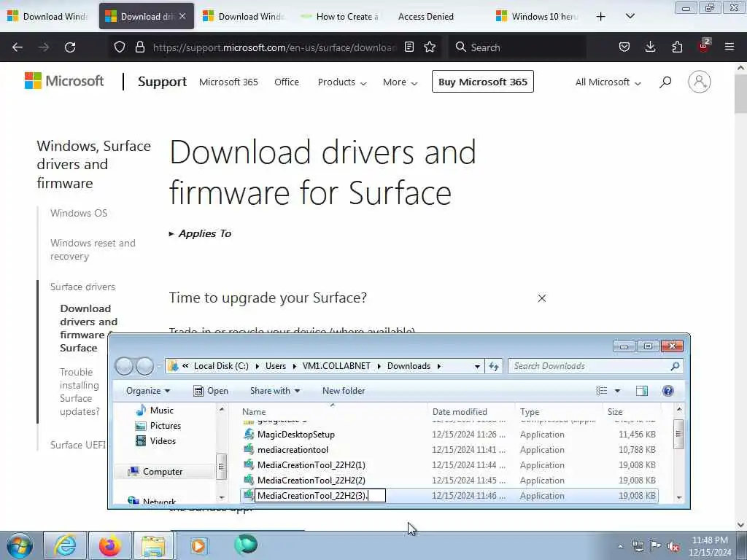The height and width of the screenshot is (560, 747).
Task: Switch to first Download Windows tab
Action: pos(48,16)
